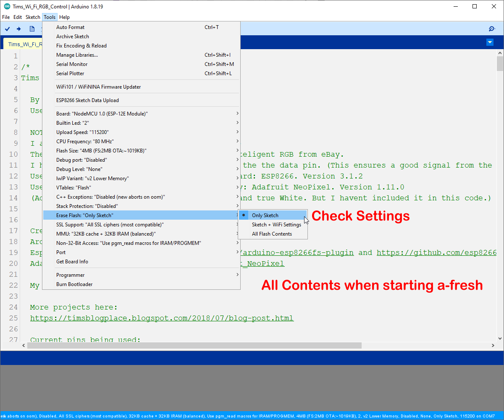Screen dimensions: 504x420
Task: Expand the Port submenu
Action: click(x=142, y=252)
